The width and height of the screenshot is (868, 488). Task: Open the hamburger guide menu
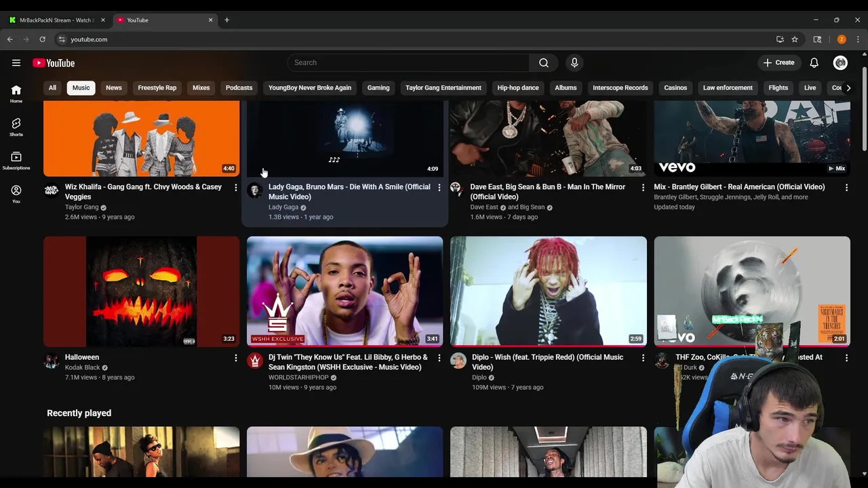click(x=16, y=63)
